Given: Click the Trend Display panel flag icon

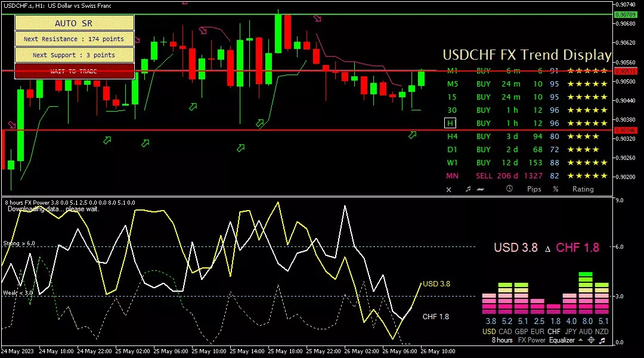Looking at the screenshot, I should point(481,189).
